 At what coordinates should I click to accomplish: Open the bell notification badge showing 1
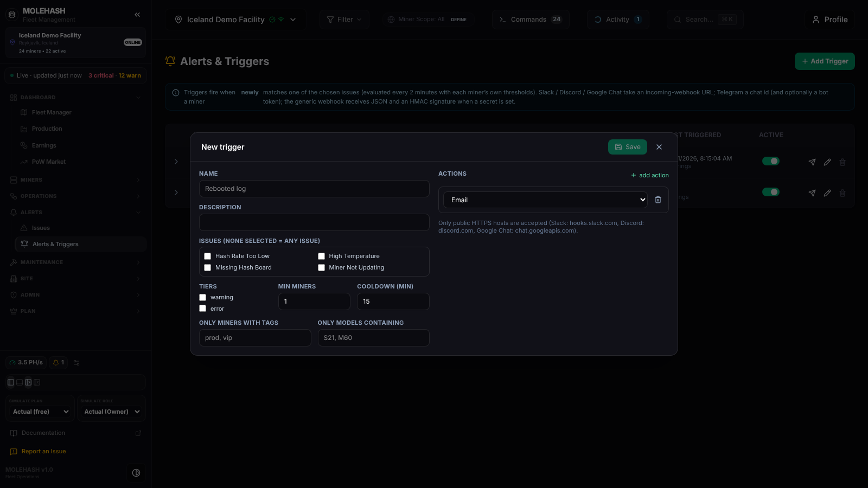coord(58,362)
